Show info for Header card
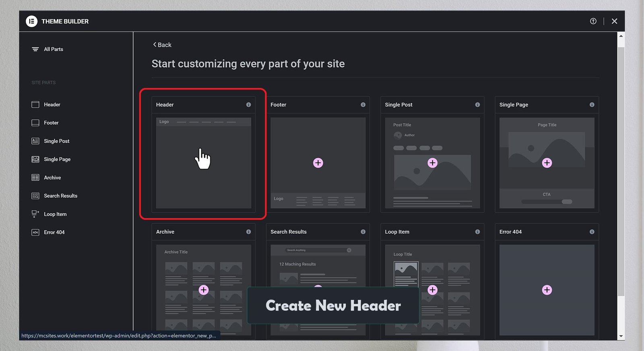This screenshot has height=351, width=644. click(x=249, y=105)
